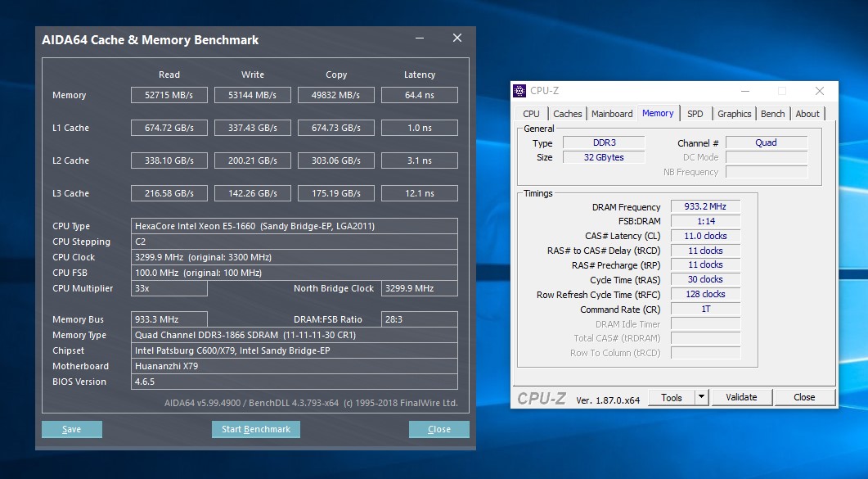Minimize the CPU-Z window
The image size is (868, 479).
(745, 91)
